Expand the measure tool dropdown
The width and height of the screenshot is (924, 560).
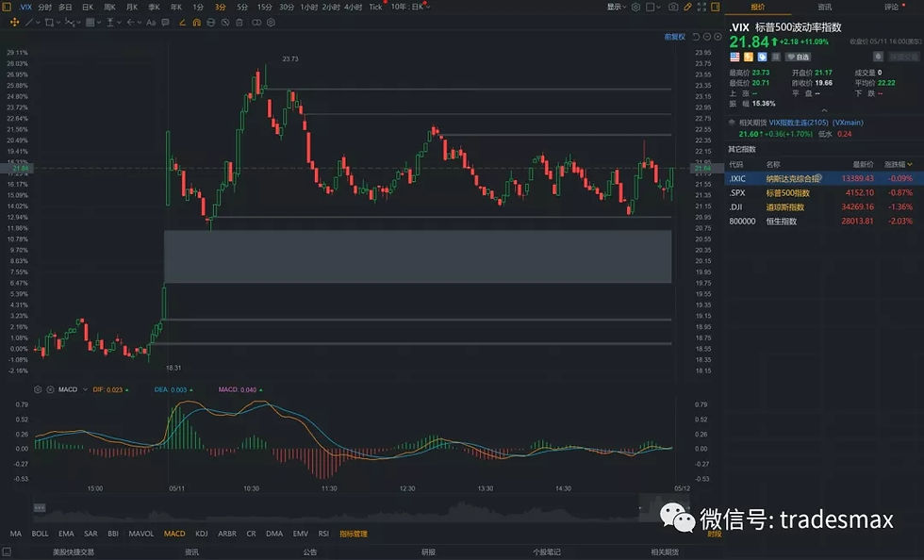pyautogui.click(x=119, y=23)
